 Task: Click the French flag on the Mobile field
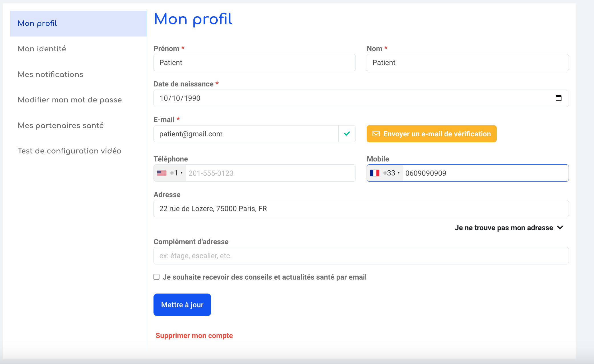(375, 173)
